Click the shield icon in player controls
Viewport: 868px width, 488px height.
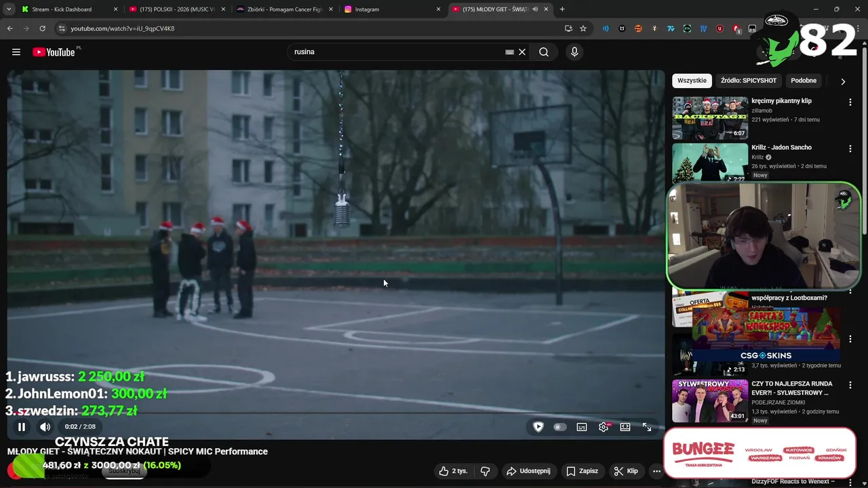(x=538, y=427)
